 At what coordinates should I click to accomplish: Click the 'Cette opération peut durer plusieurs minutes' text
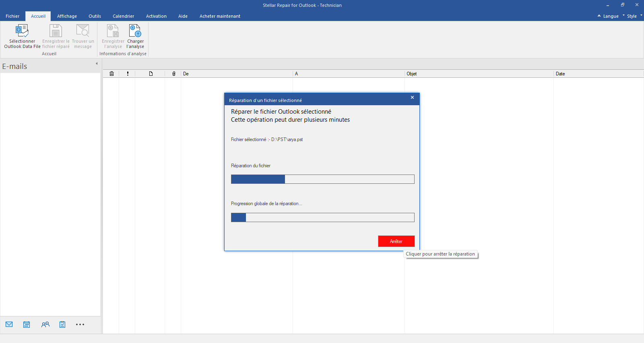[x=290, y=120]
